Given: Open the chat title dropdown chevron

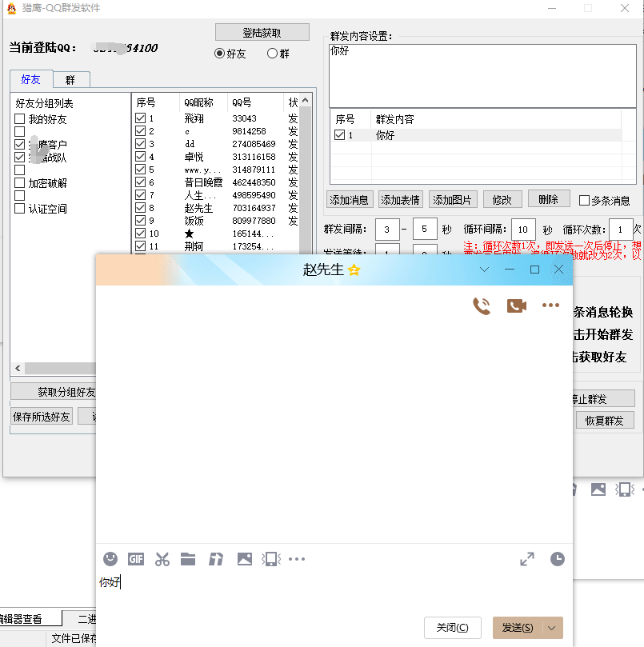Looking at the screenshot, I should pyautogui.click(x=484, y=270).
